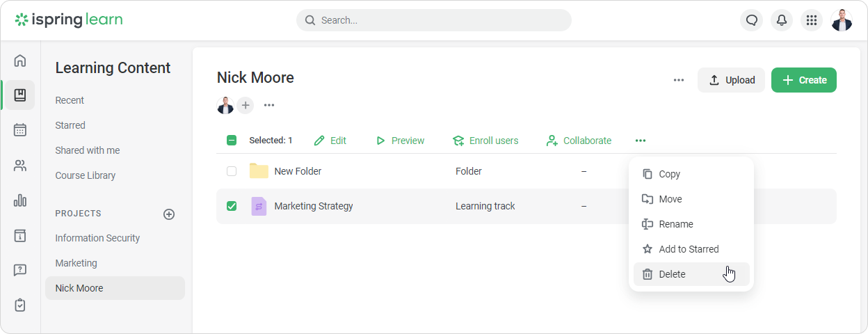Click into the Search field
Image resolution: width=868 pixels, height=334 pixels.
(x=434, y=20)
